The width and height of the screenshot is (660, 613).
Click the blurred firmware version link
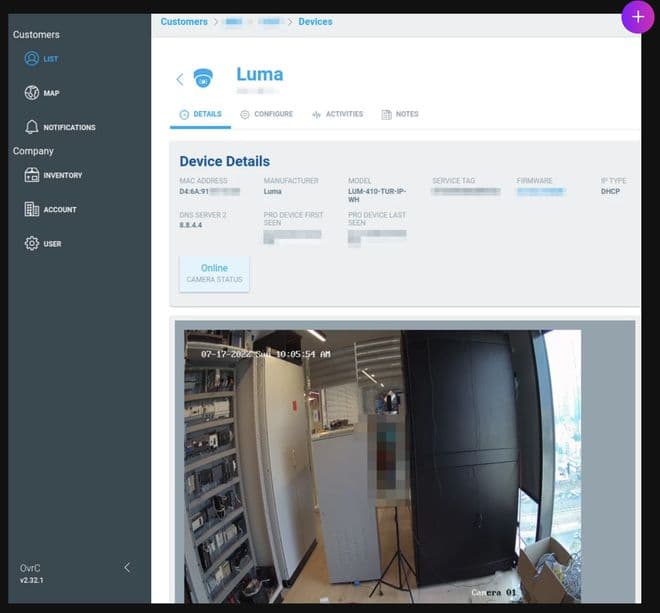(x=540, y=191)
